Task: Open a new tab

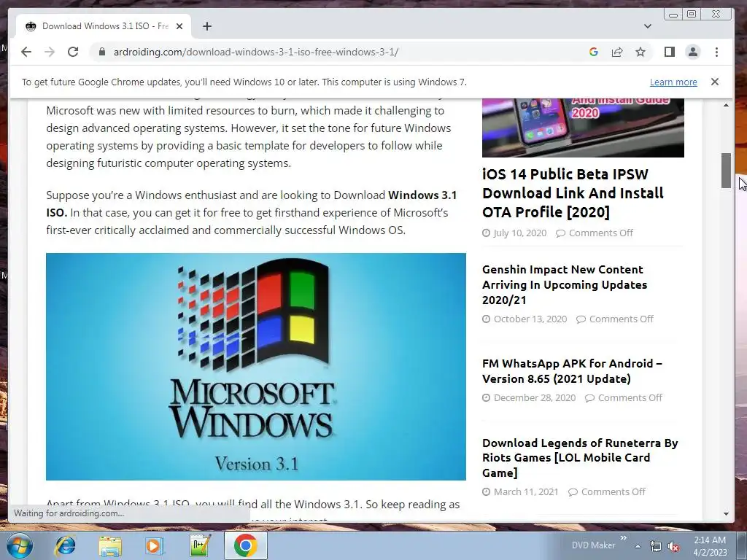Action: 206,26
